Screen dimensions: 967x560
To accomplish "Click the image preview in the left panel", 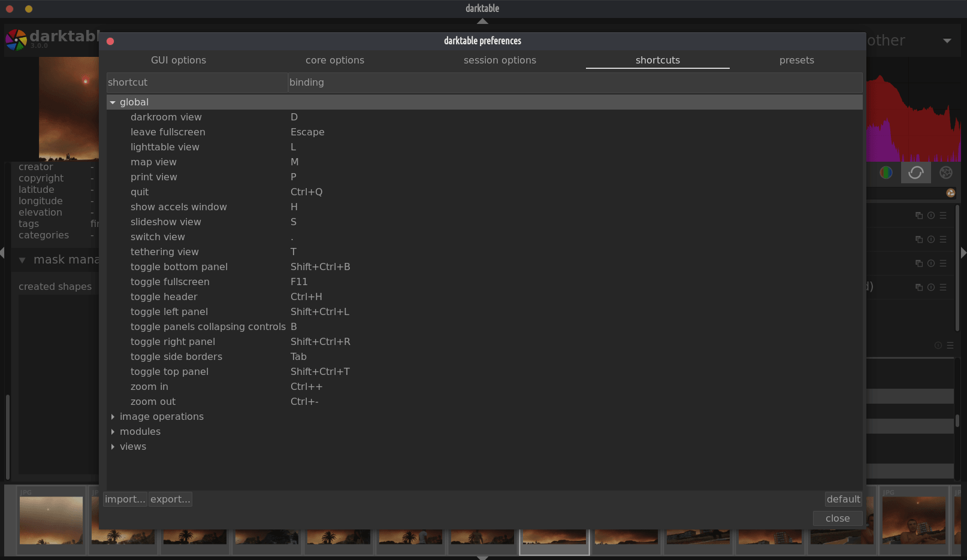I will pyautogui.click(x=69, y=108).
